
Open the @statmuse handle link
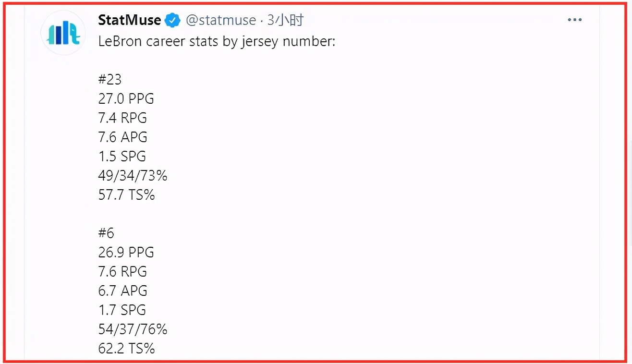click(221, 20)
